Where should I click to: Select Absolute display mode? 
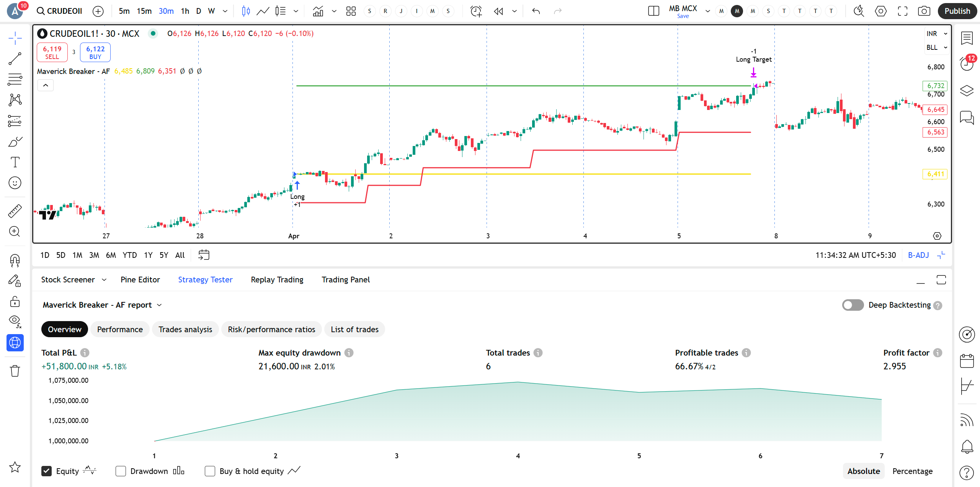864,471
